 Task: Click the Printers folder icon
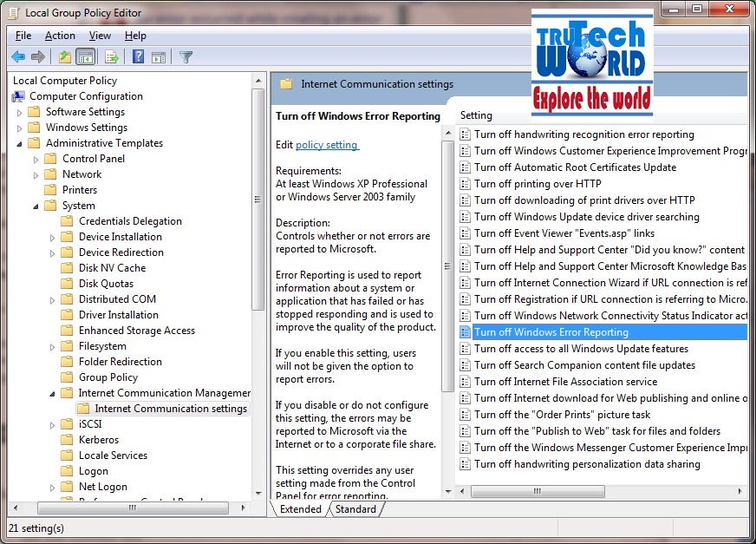click(x=50, y=190)
